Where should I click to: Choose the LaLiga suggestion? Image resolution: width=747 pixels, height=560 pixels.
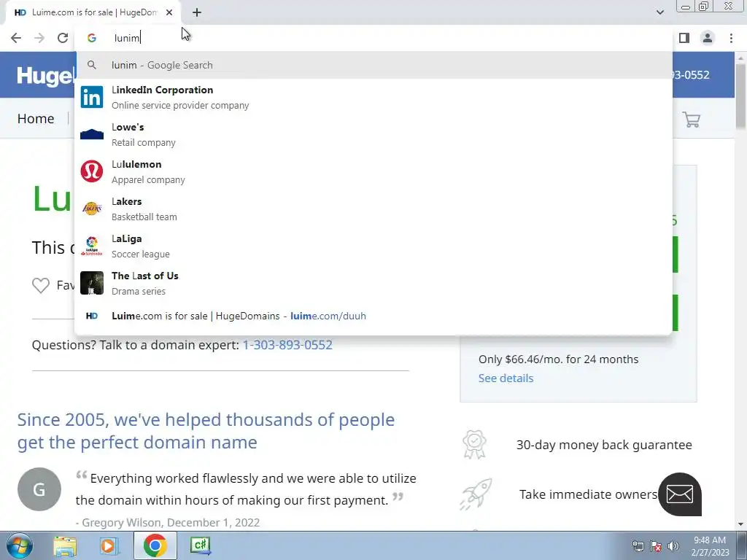coord(374,246)
